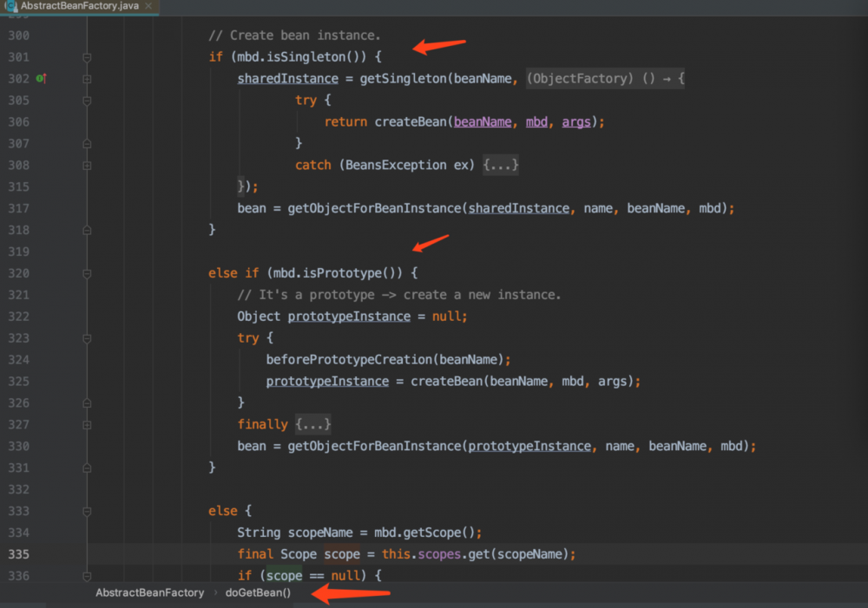Collapse the try block at line 323
Screen dimensions: 868x608
point(87,338)
